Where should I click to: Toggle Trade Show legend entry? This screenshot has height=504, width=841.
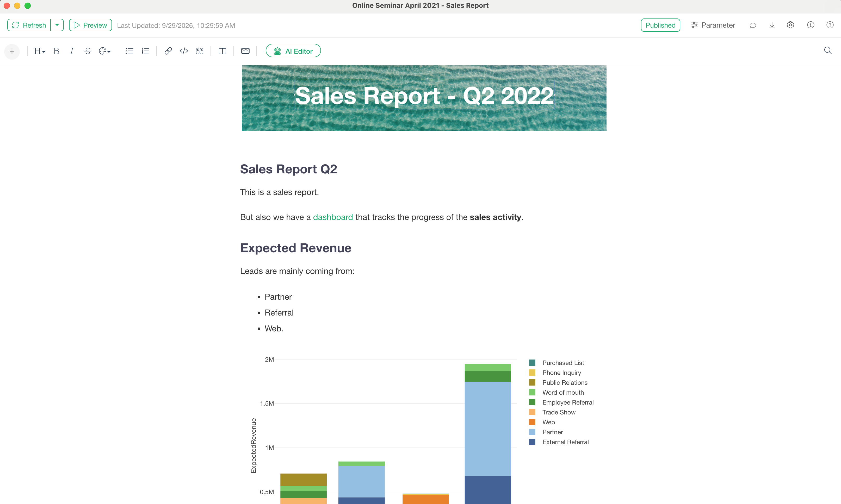[552, 412]
